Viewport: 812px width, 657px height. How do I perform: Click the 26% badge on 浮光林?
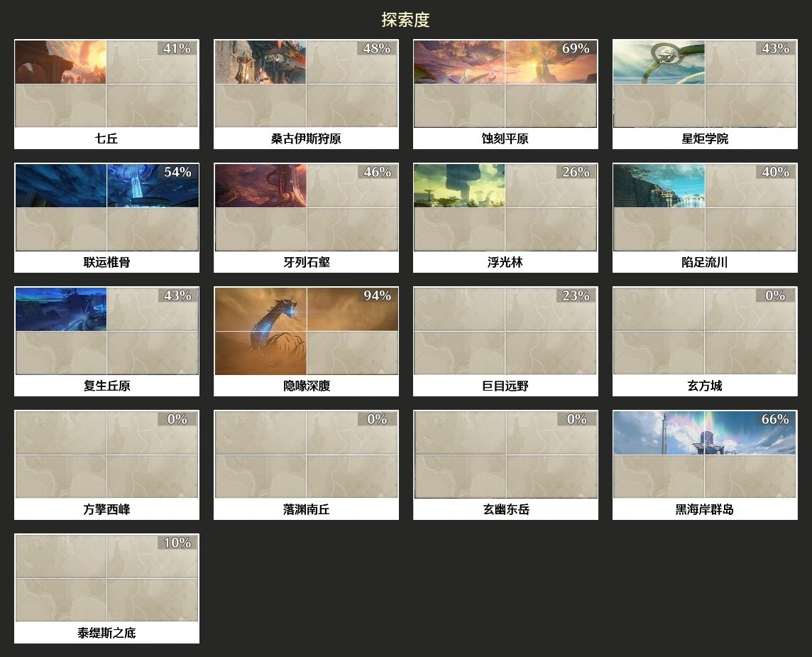click(x=576, y=172)
